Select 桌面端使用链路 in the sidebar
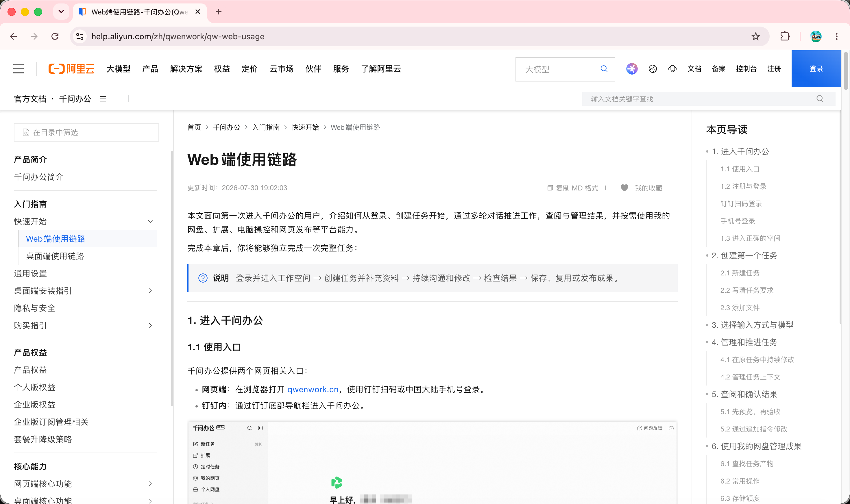This screenshot has height=504, width=850. (55, 256)
